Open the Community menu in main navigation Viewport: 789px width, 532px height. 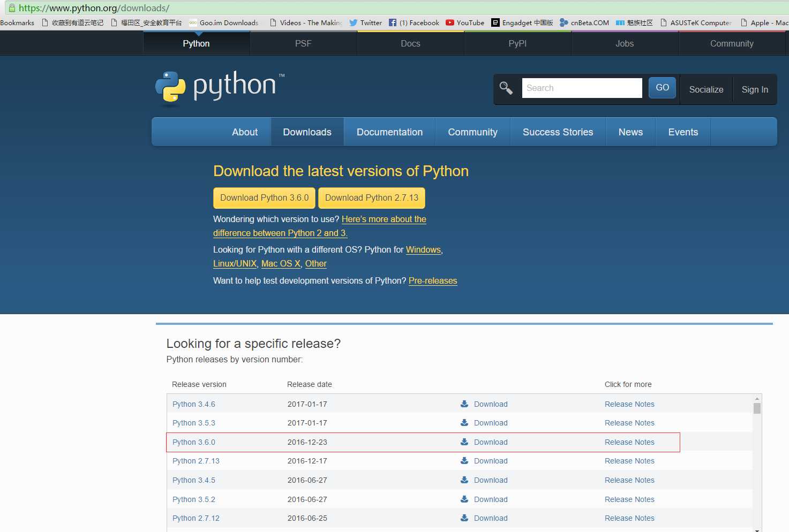click(x=472, y=132)
